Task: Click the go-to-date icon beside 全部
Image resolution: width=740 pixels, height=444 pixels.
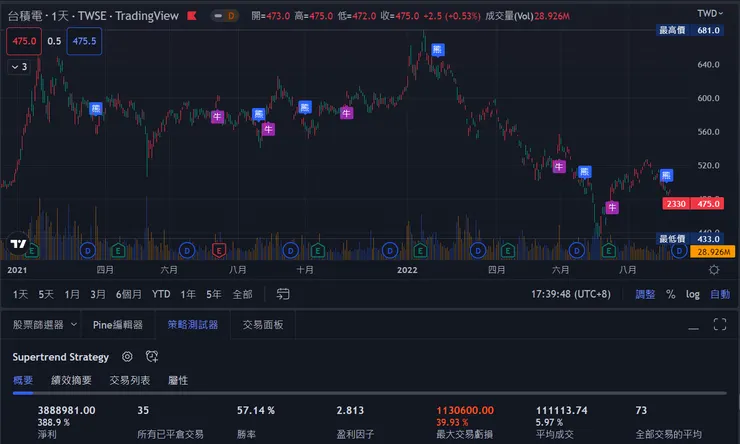Action: [x=283, y=294]
